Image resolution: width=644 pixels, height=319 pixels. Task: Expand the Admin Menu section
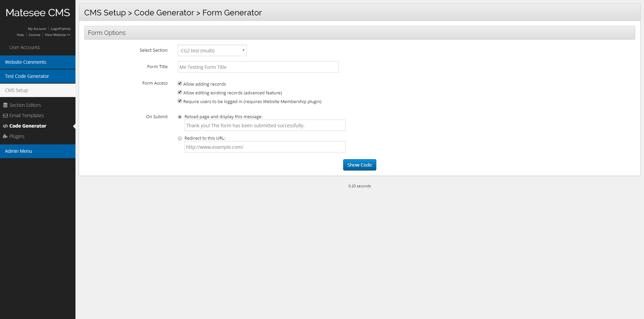[18, 151]
